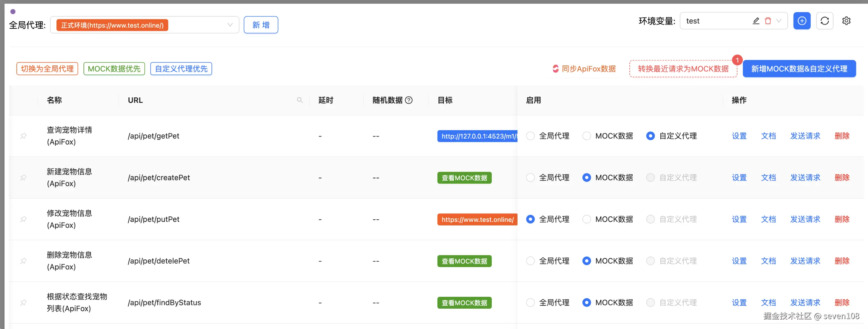Pin the 修改宠物信息 row
The image size is (868, 329).
click(x=24, y=219)
